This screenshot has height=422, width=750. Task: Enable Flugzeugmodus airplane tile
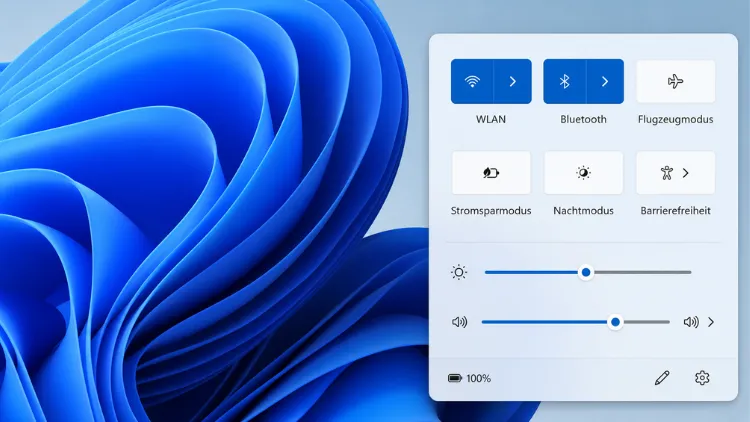point(675,81)
